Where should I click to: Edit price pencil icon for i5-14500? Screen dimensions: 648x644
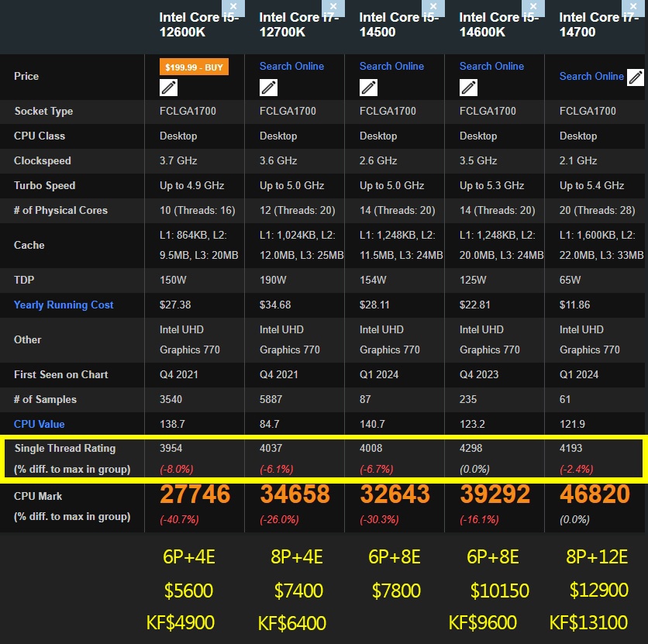pyautogui.click(x=369, y=88)
